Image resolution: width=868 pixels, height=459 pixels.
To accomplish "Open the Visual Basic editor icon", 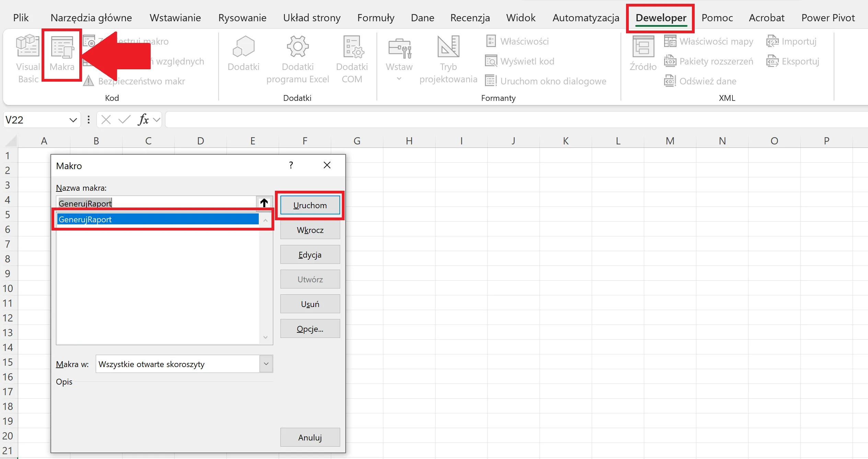I will point(28,46).
